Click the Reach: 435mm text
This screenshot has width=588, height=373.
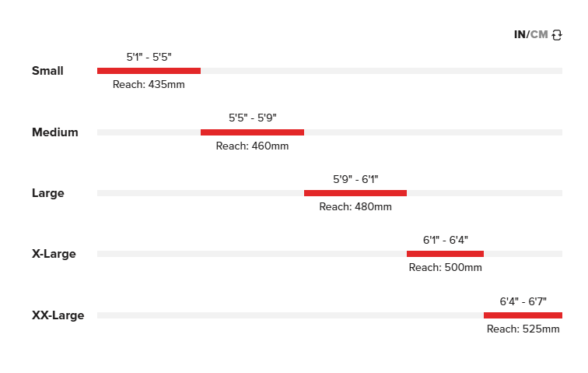pyautogui.click(x=149, y=84)
